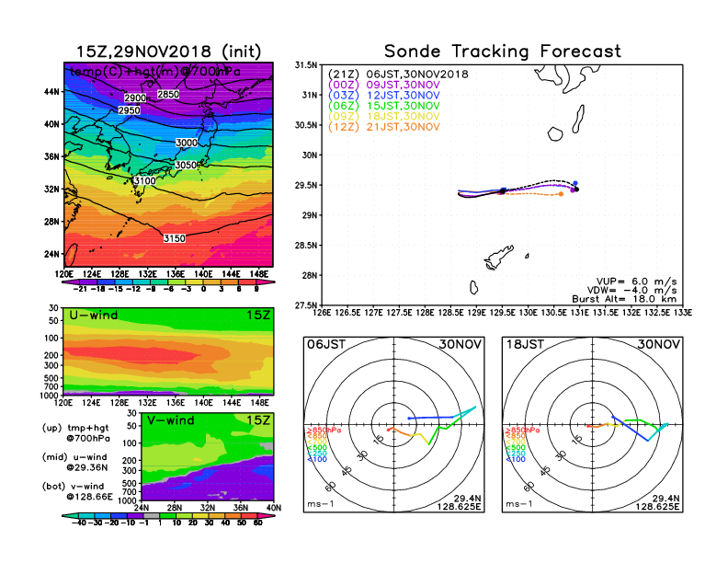Screen dimensions: 728x563
Task: Click the 2900 height contour label
Action: [135, 98]
